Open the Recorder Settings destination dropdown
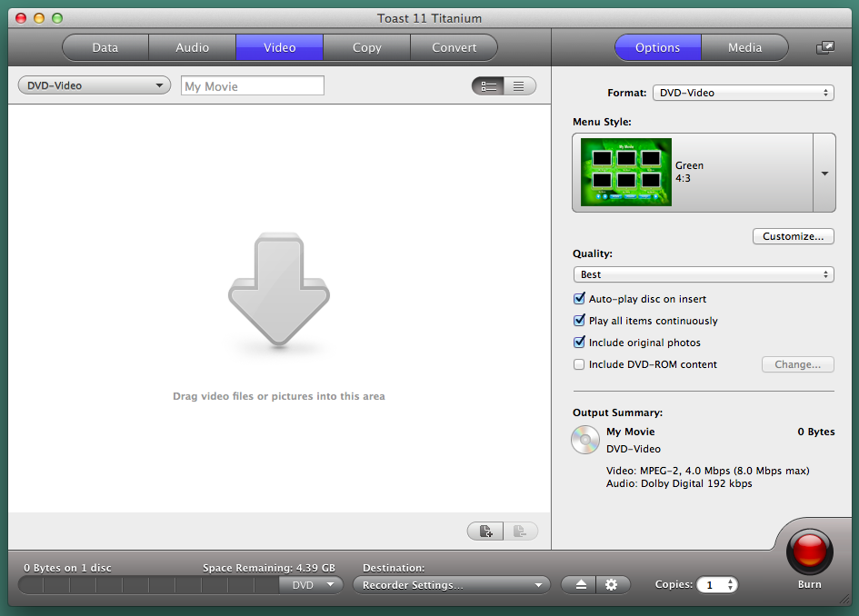 [452, 585]
